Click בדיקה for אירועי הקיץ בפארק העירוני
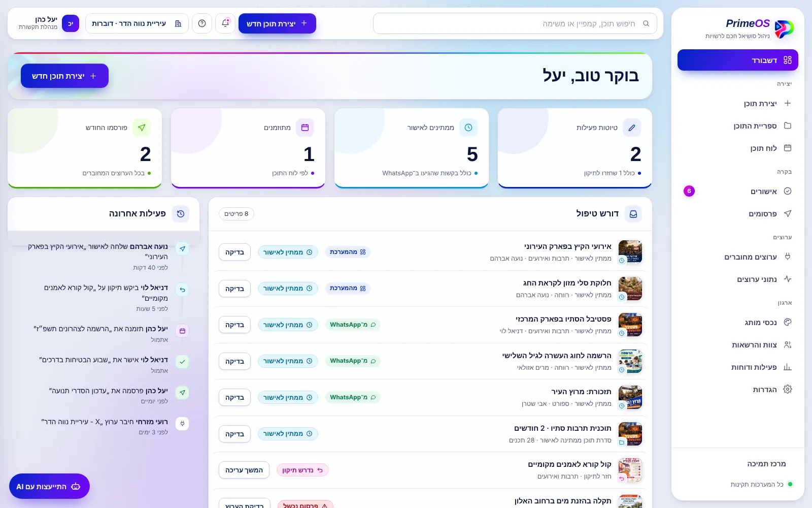Viewport: 812px width, 508px height. 234,252
